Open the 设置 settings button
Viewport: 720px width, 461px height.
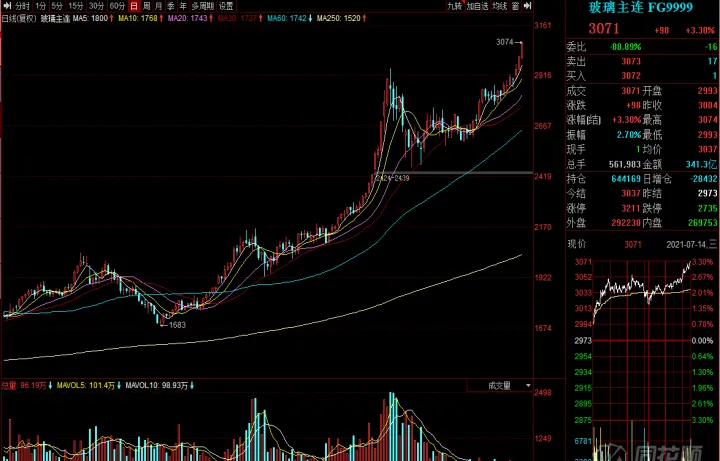227,6
